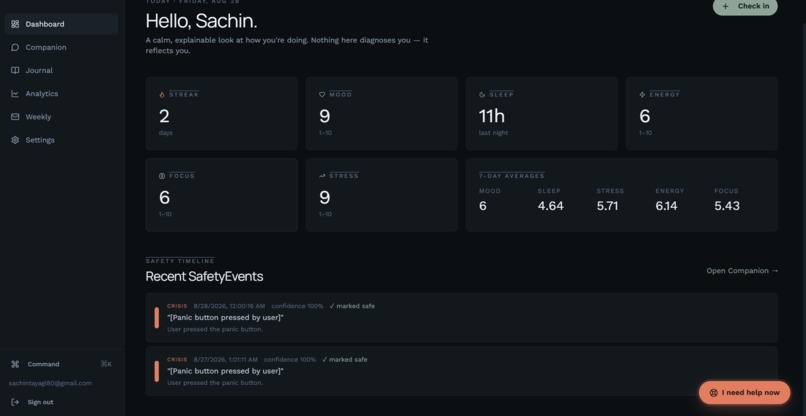Screen dimensions: 806x416
Task: Click the Journal book icon
Action: point(15,70)
